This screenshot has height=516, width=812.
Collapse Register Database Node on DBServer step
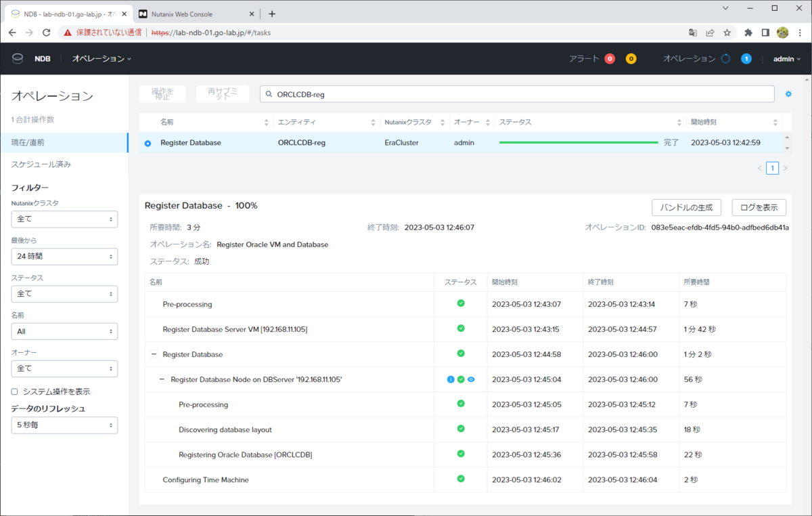point(162,379)
